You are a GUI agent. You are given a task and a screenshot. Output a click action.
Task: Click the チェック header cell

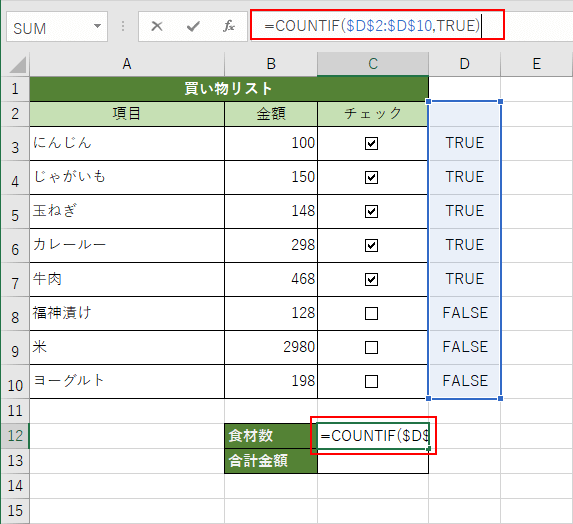tap(373, 114)
